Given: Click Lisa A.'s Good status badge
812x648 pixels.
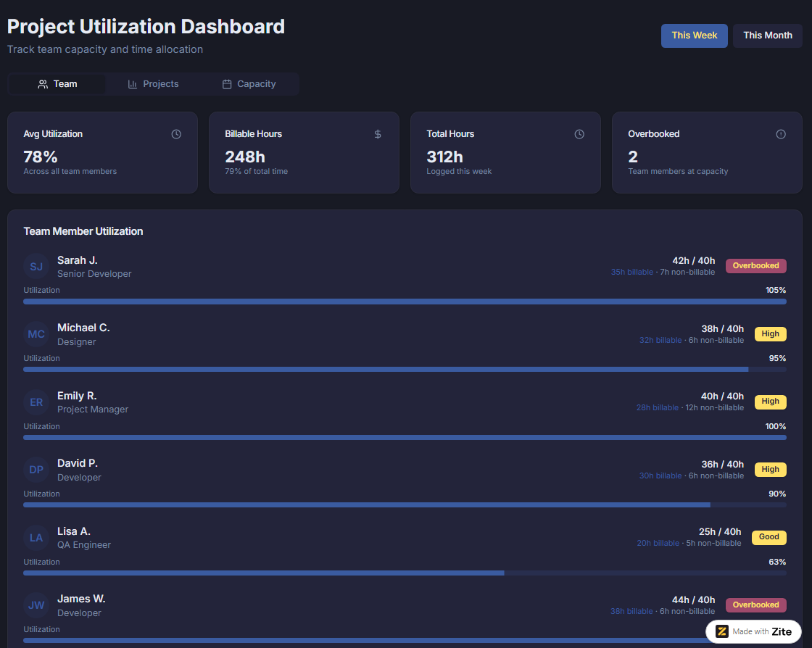Looking at the screenshot, I should [x=769, y=537].
